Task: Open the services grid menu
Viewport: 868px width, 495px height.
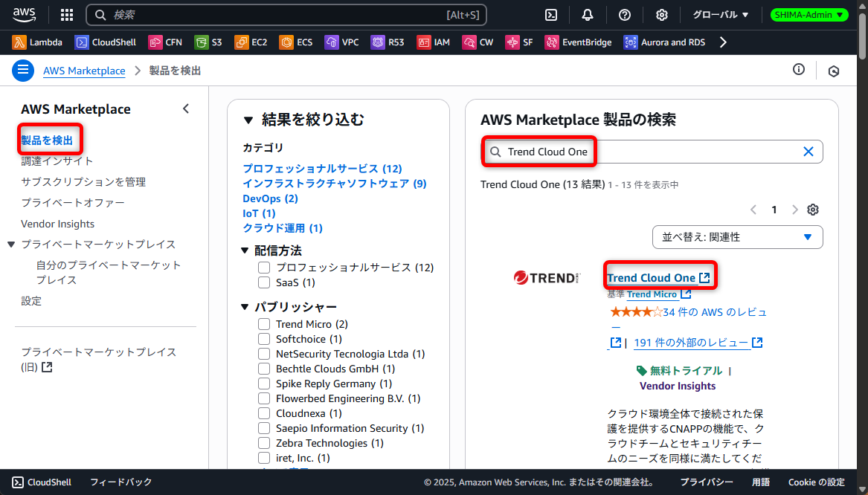Action: tap(67, 15)
